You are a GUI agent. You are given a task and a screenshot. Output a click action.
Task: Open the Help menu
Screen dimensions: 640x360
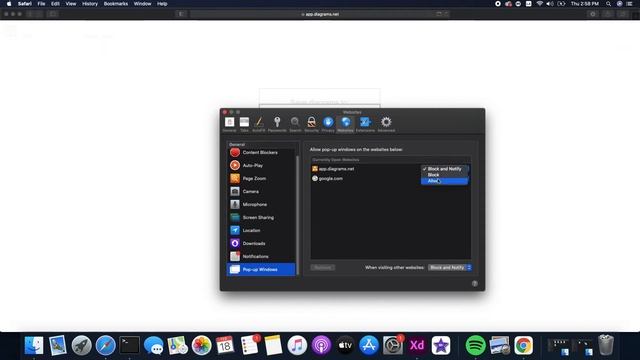point(162,4)
